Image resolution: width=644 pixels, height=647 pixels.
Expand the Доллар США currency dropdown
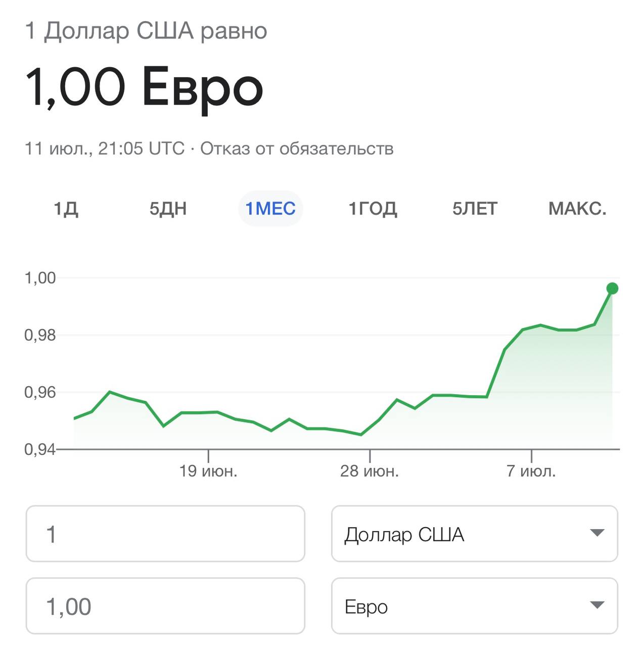474,534
